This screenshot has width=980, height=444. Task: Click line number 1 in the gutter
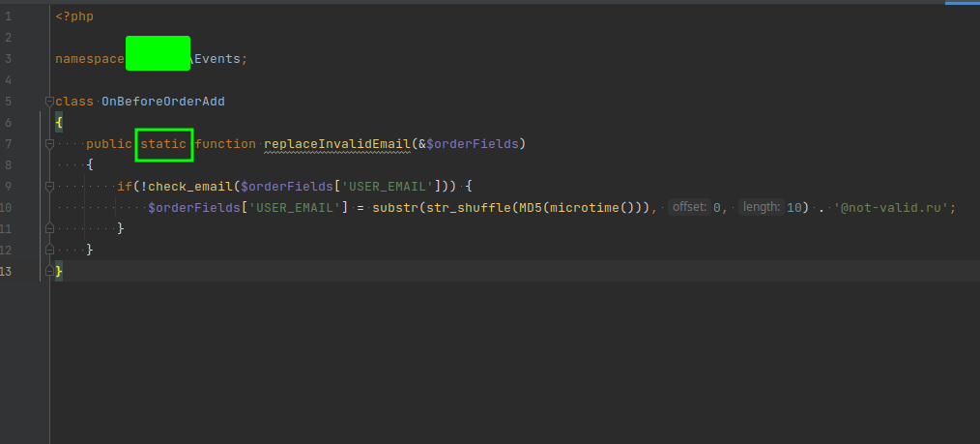coord(8,16)
